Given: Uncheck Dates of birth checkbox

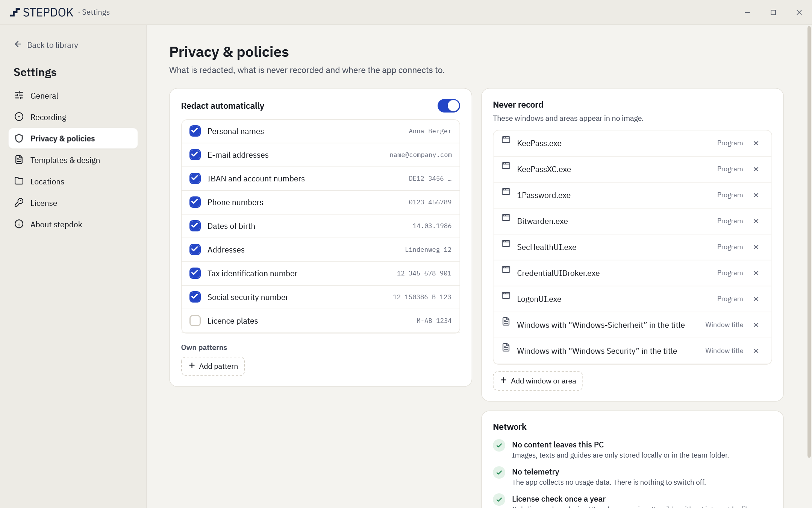Looking at the screenshot, I should click(x=195, y=226).
